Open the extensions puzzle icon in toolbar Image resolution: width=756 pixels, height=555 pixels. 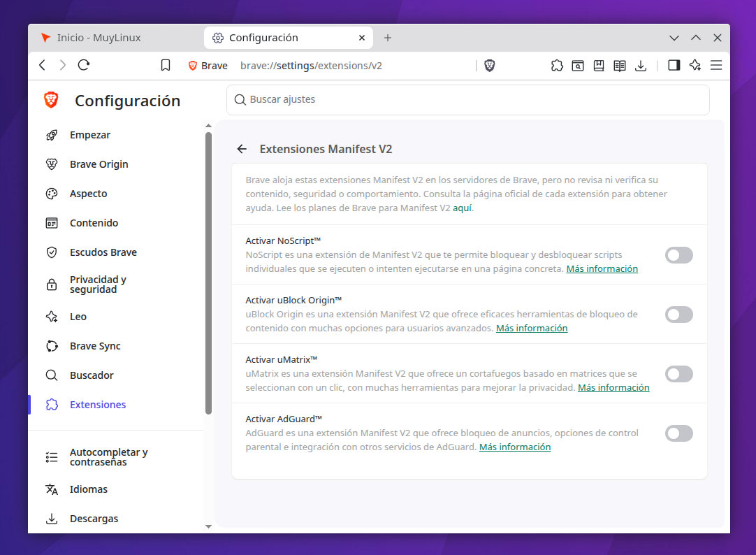(x=557, y=66)
